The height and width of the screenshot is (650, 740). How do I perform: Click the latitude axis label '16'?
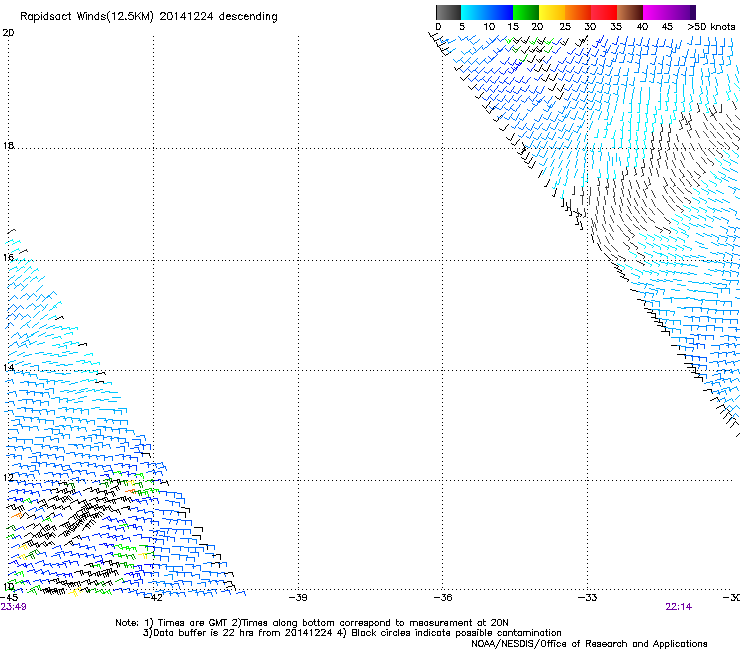(8, 257)
